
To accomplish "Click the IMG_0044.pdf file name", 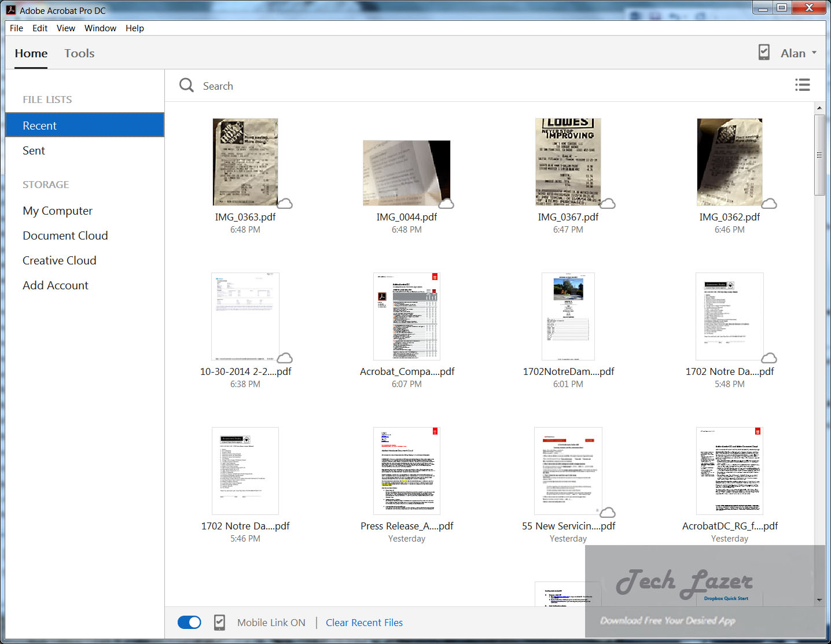I will point(407,217).
